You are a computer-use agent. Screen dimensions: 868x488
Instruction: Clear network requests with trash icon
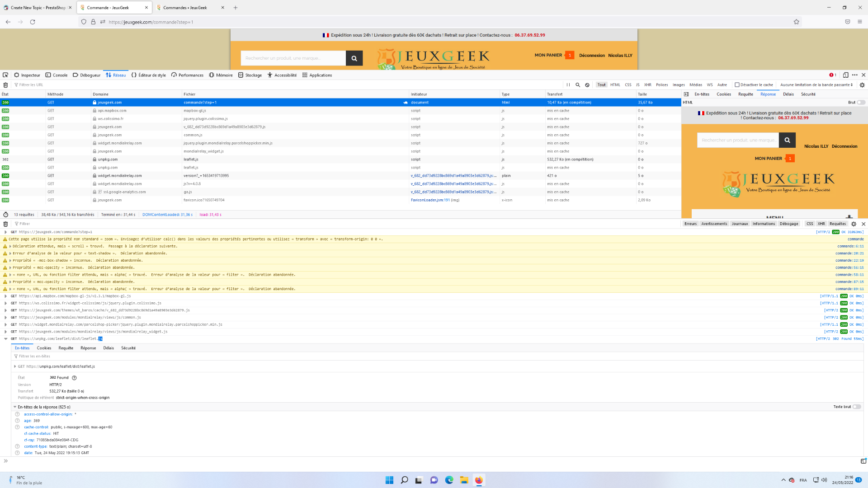pos(5,85)
